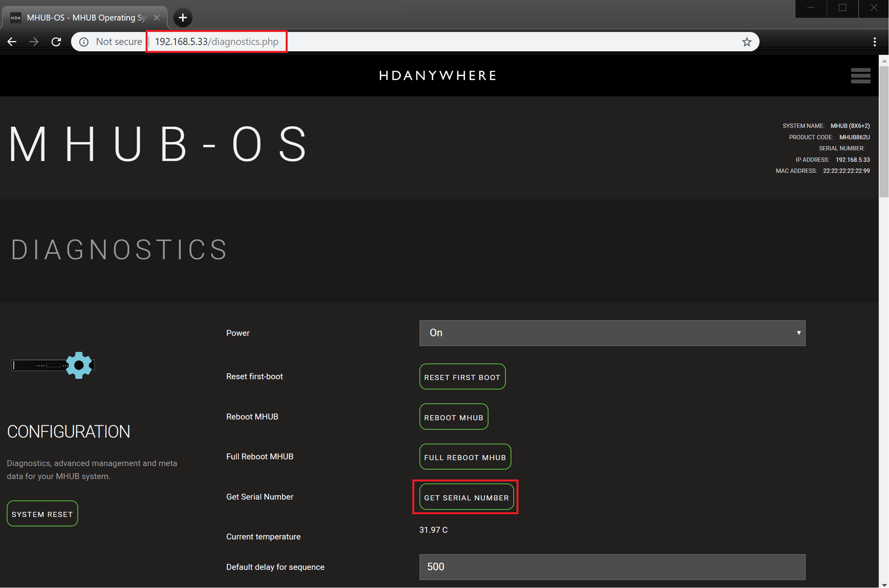Viewport: 889px width, 588px height.
Task: Click the MAC address 22:22:22:22:22:99
Action: (x=846, y=171)
